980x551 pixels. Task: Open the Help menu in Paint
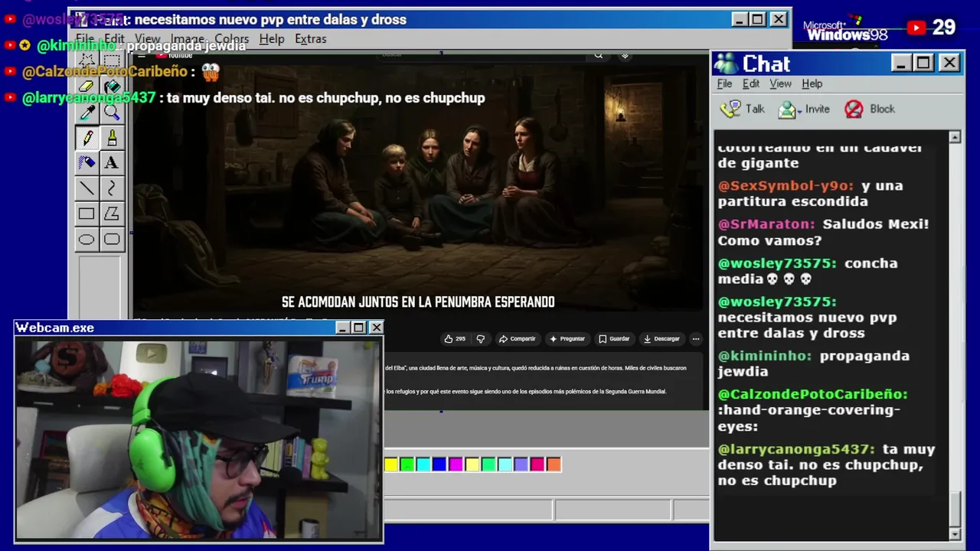(x=272, y=39)
